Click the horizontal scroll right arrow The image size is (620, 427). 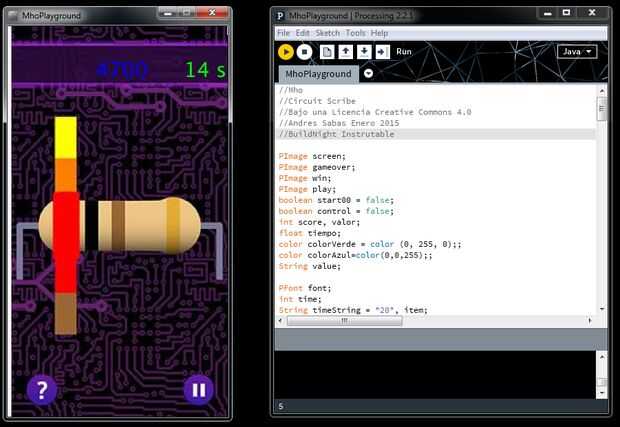click(590, 321)
